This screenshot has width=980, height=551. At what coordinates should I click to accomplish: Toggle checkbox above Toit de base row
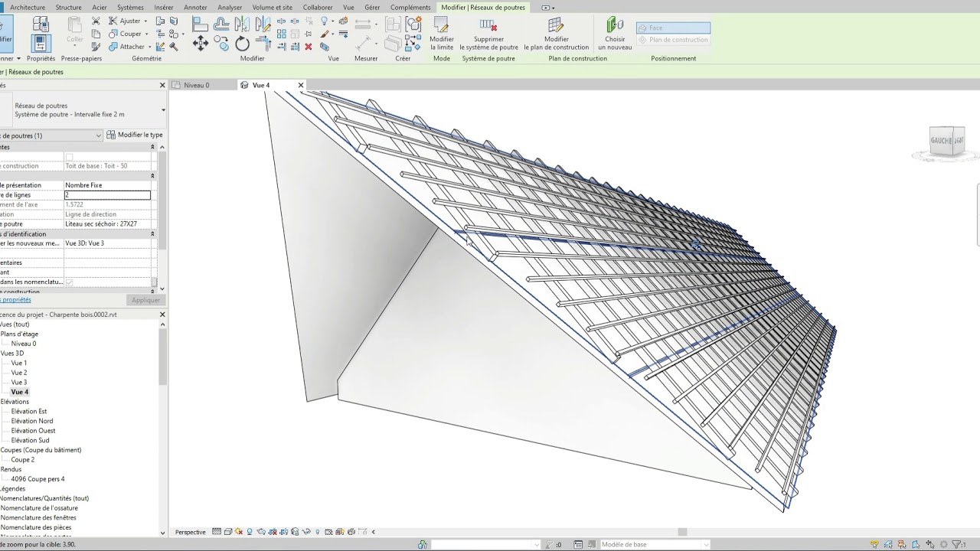tap(69, 156)
